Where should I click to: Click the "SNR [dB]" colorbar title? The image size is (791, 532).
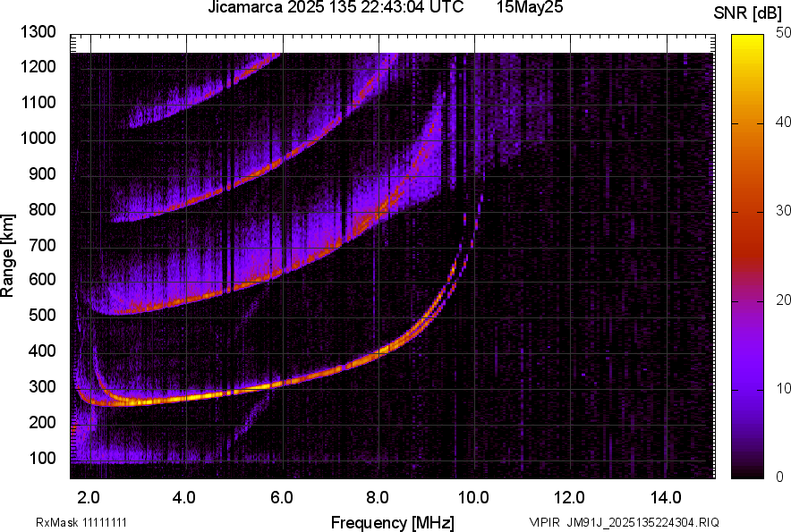click(x=748, y=13)
